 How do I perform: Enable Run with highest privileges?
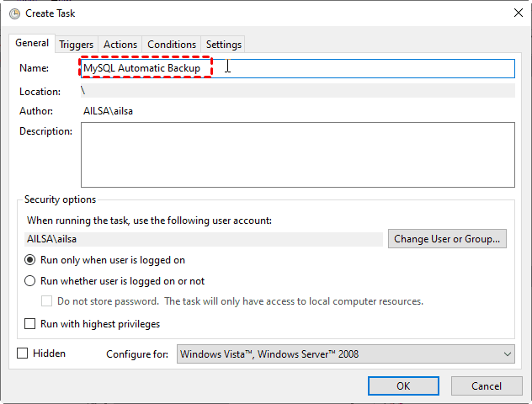point(30,324)
